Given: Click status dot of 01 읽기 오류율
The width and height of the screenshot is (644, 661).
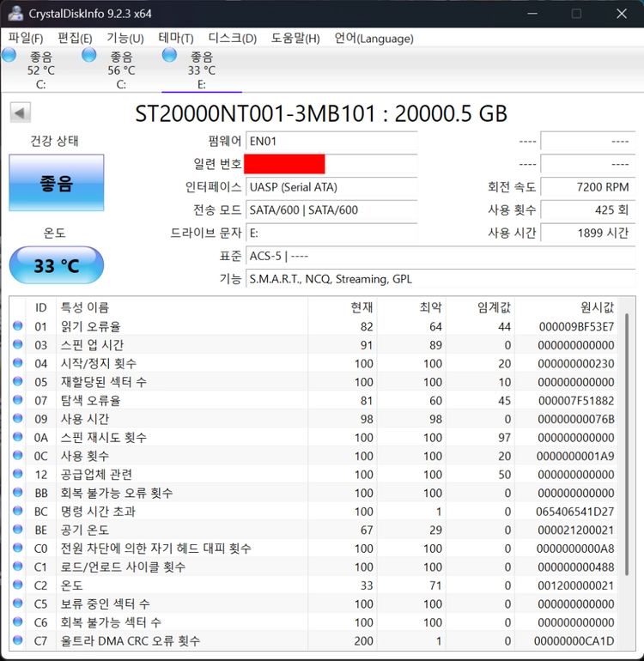Looking at the screenshot, I should click(18, 326).
